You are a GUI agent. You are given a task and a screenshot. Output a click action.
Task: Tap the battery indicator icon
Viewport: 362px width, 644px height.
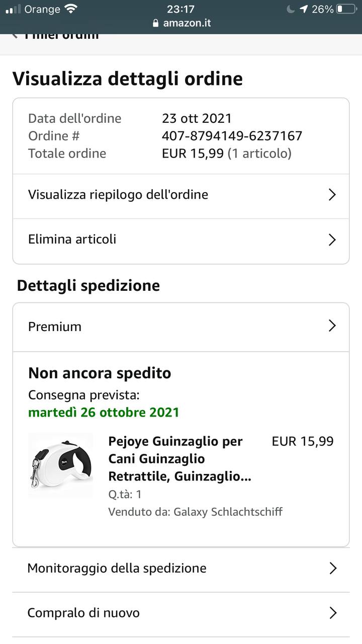346,9
